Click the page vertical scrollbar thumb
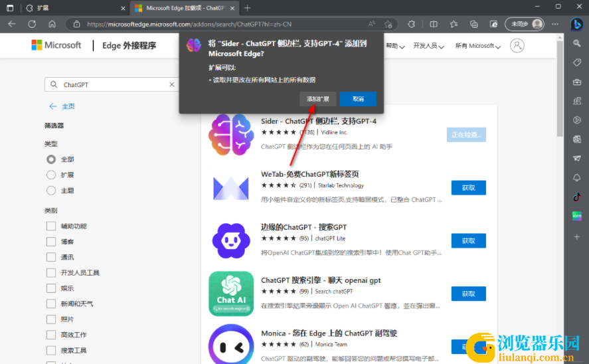Screen dimensions: 589x364 (560, 88)
